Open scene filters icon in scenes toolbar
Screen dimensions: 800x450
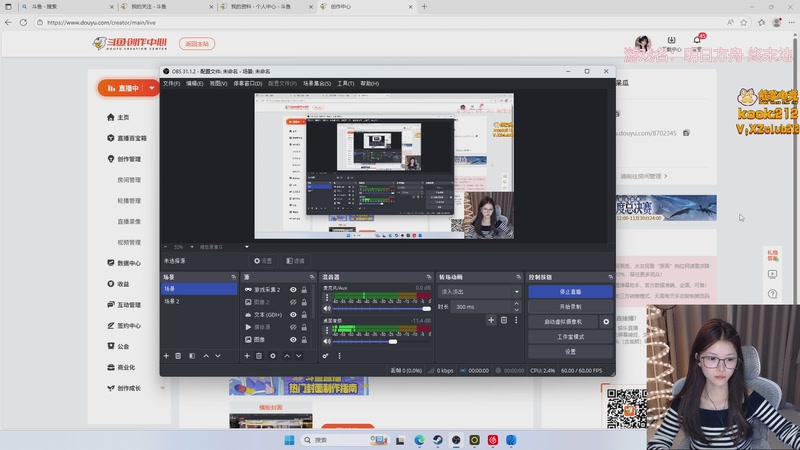(x=192, y=356)
